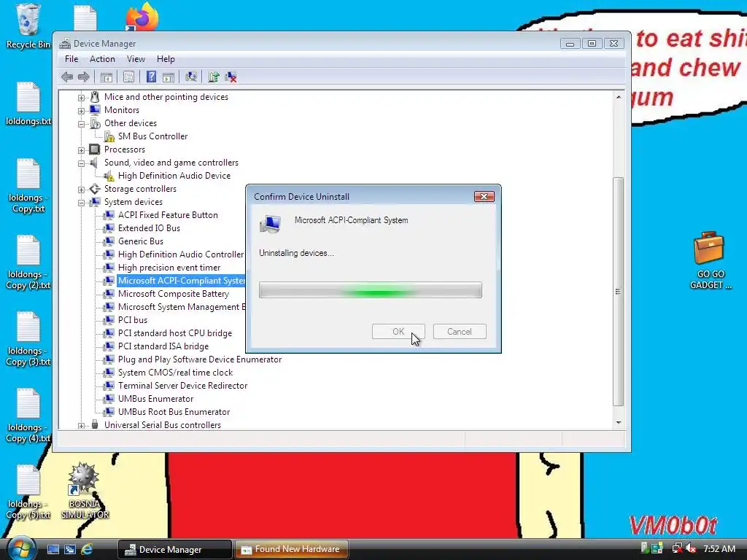Click the blue Help question mark toolbar icon

coord(151,77)
